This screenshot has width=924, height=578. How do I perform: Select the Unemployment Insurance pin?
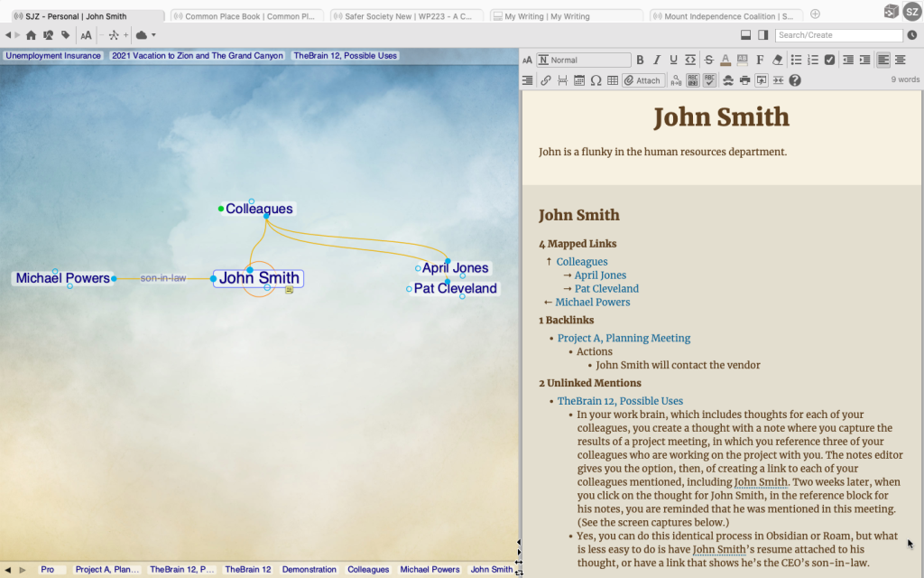click(53, 55)
